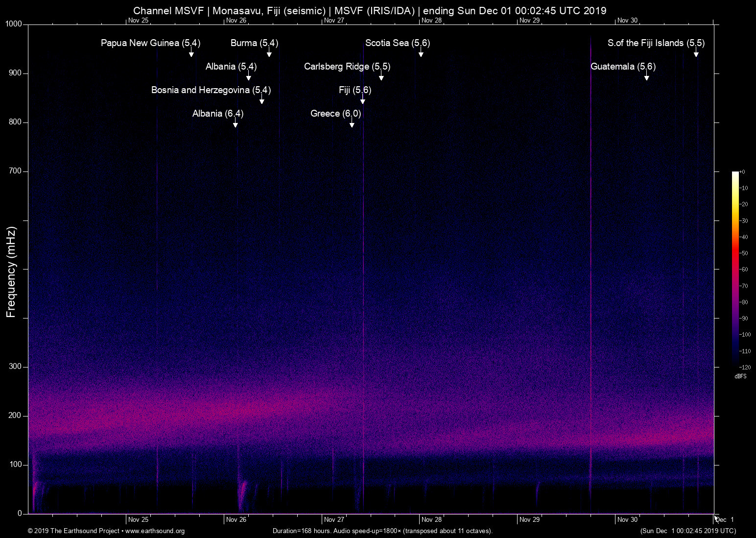Click Nov 27 on the top time axis
This screenshot has height=538, width=756.
[334, 21]
